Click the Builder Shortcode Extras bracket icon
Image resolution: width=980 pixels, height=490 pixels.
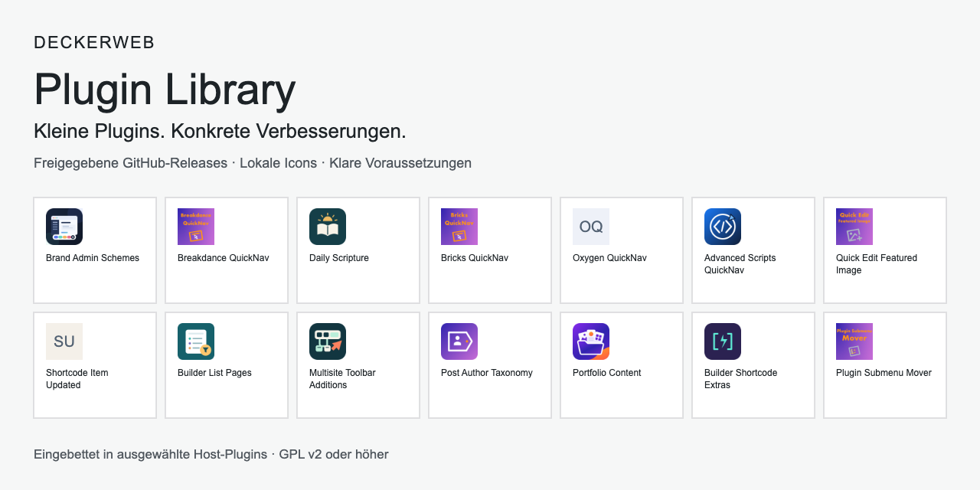(723, 341)
